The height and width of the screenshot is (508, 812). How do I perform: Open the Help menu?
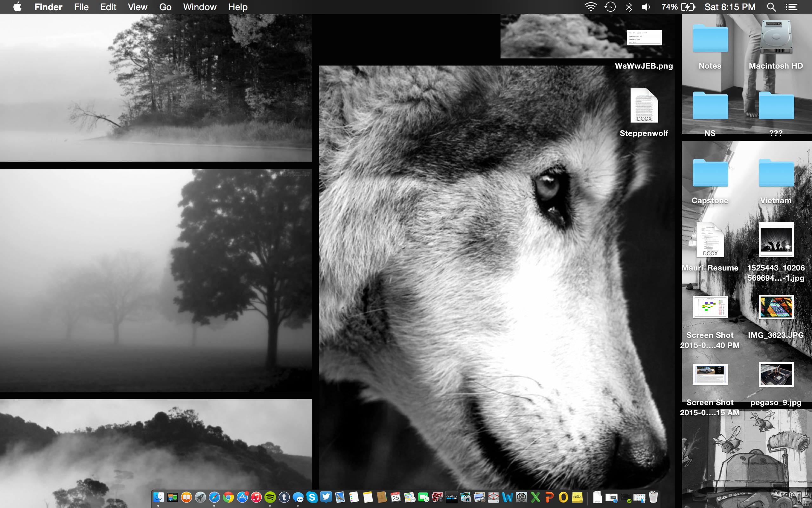click(x=238, y=7)
